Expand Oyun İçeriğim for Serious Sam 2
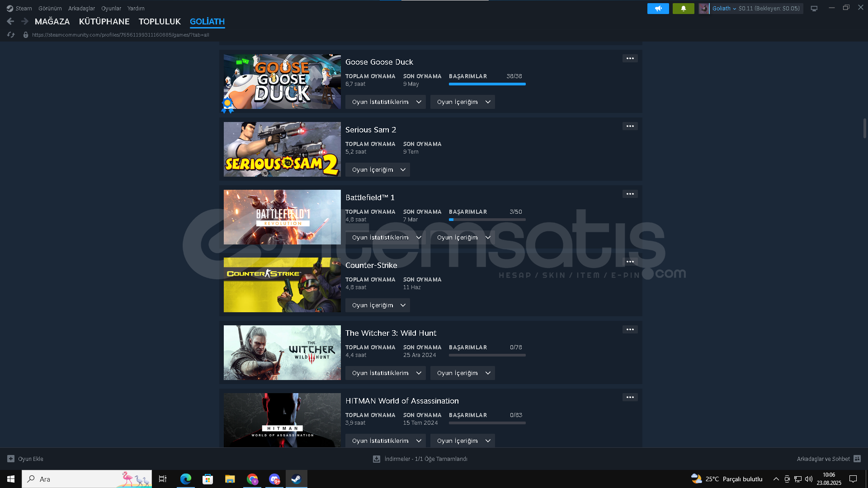The width and height of the screenshot is (868, 488). pos(377,170)
